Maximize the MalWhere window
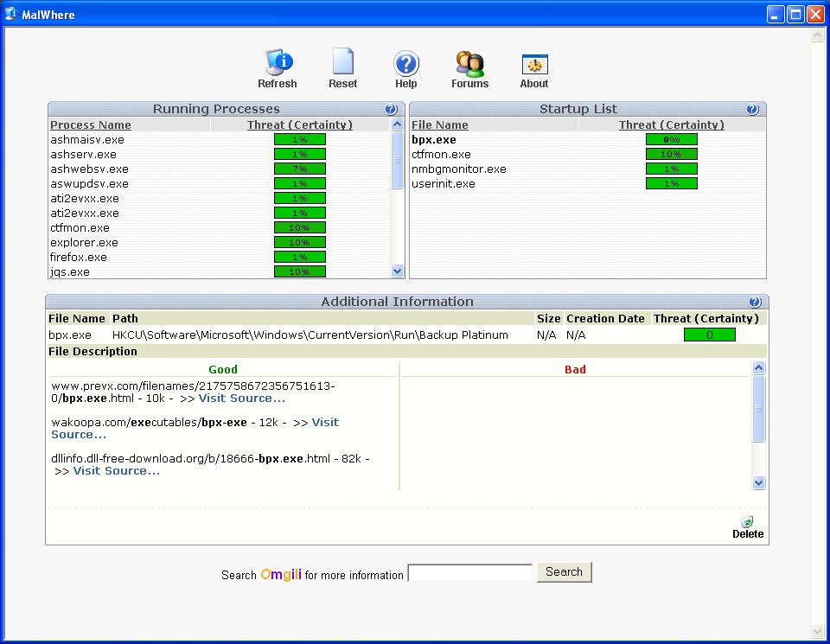 click(x=795, y=15)
